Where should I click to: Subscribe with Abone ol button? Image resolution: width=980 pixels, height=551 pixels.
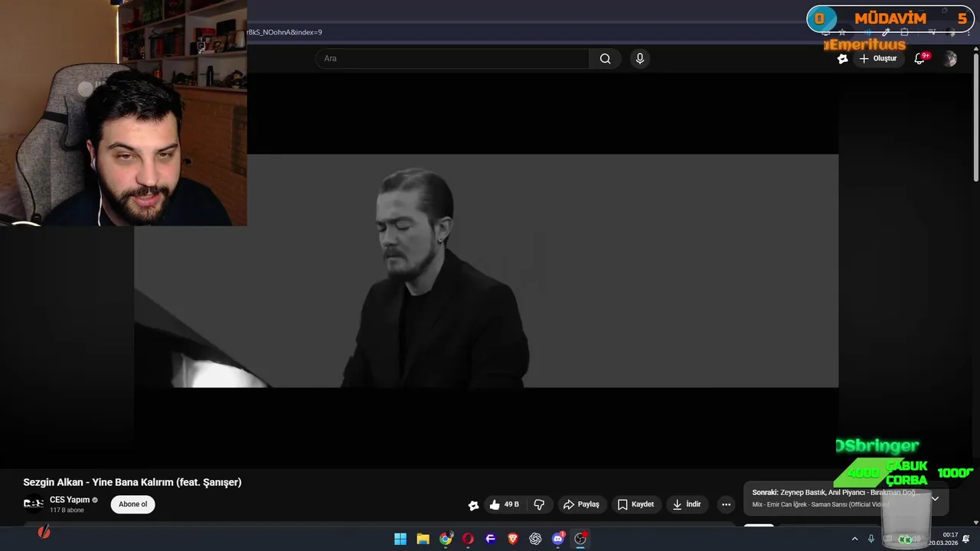pyautogui.click(x=132, y=504)
